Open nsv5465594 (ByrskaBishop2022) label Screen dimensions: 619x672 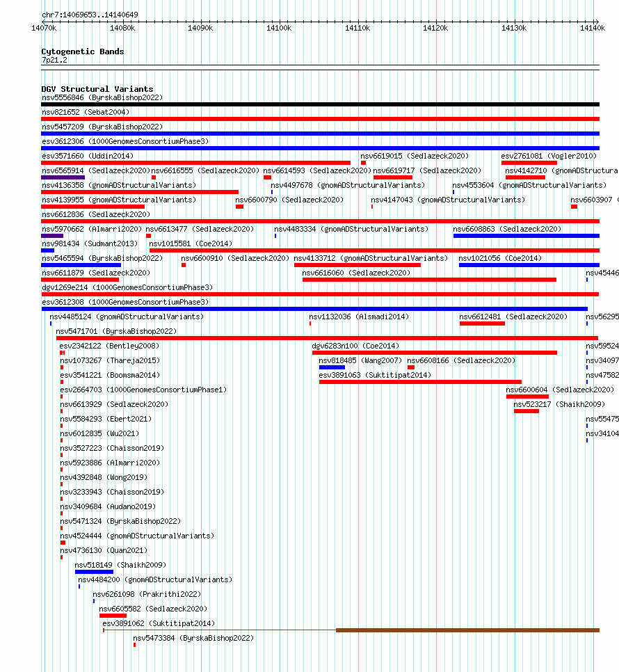coord(102,258)
